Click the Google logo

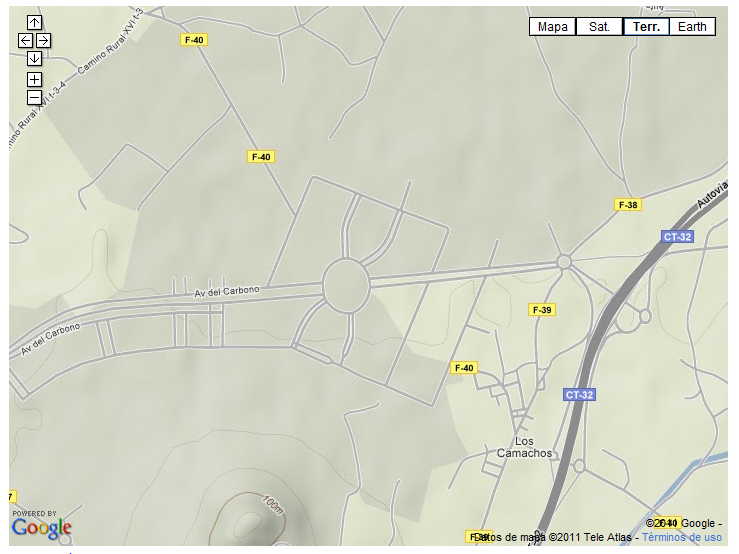41,526
